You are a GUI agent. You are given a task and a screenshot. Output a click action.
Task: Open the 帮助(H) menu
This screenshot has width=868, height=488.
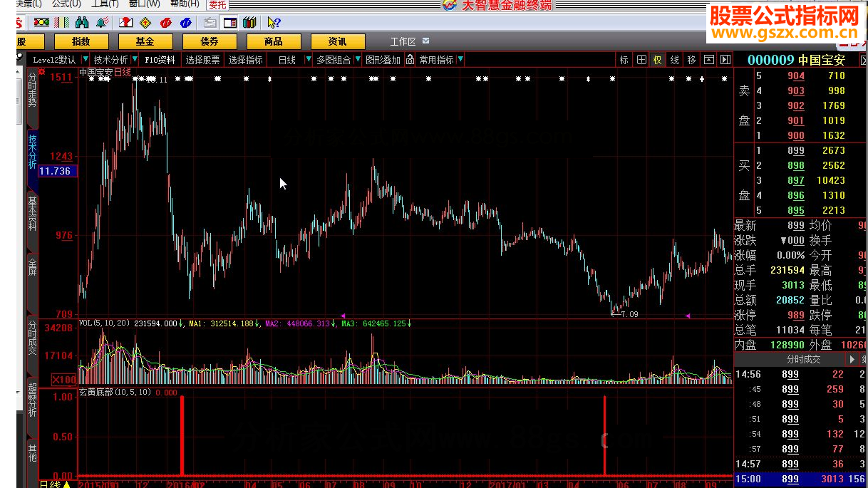click(185, 4)
